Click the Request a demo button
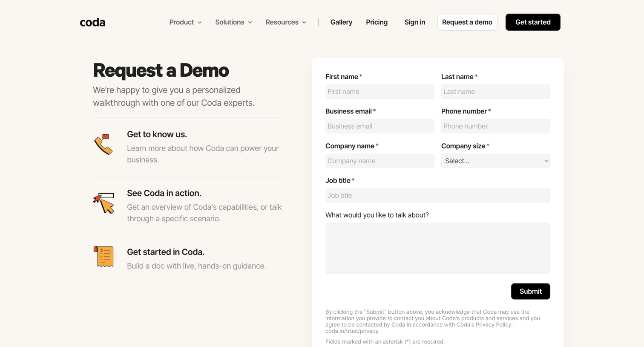644x347 pixels. [467, 22]
